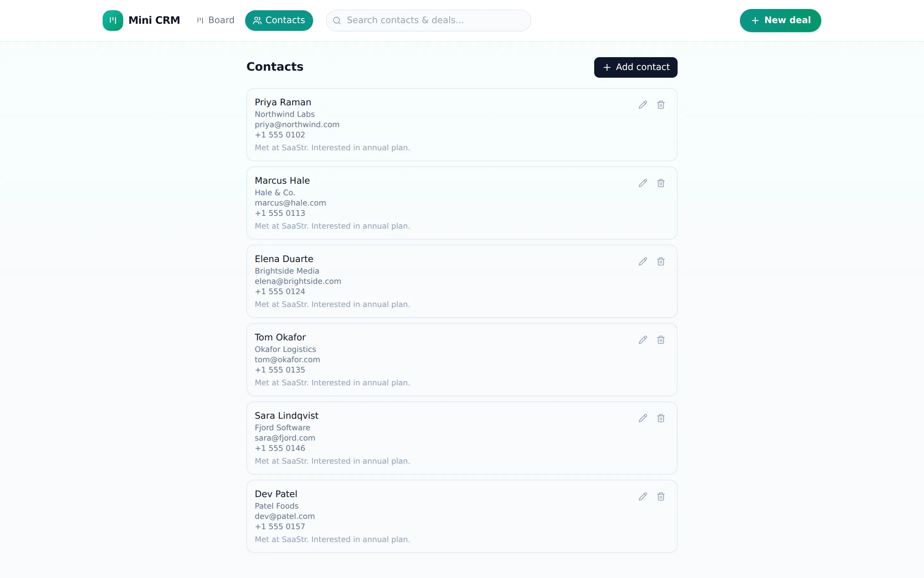Select the marcus@hale.com email
924x578 pixels.
[290, 203]
